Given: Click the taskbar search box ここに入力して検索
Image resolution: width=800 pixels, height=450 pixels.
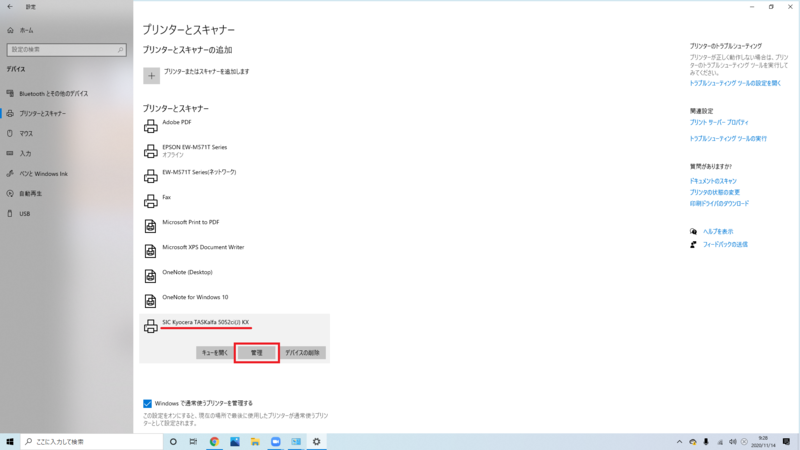Looking at the screenshot, I should point(92,442).
